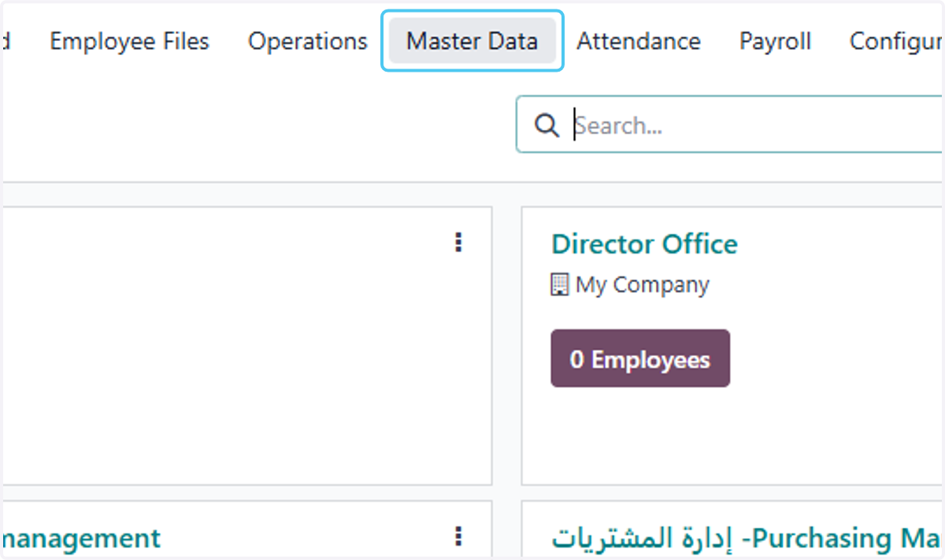Open the options menu of the untitled card
This screenshot has width=945, height=560.
pyautogui.click(x=458, y=243)
